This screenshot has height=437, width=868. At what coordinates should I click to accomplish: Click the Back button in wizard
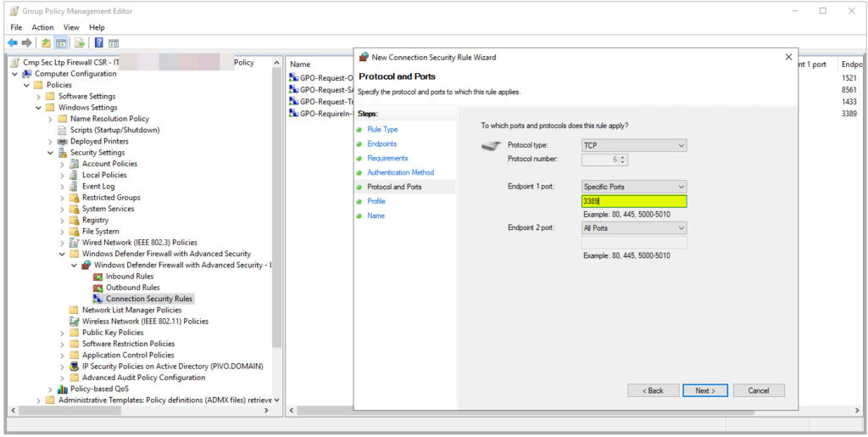(654, 390)
